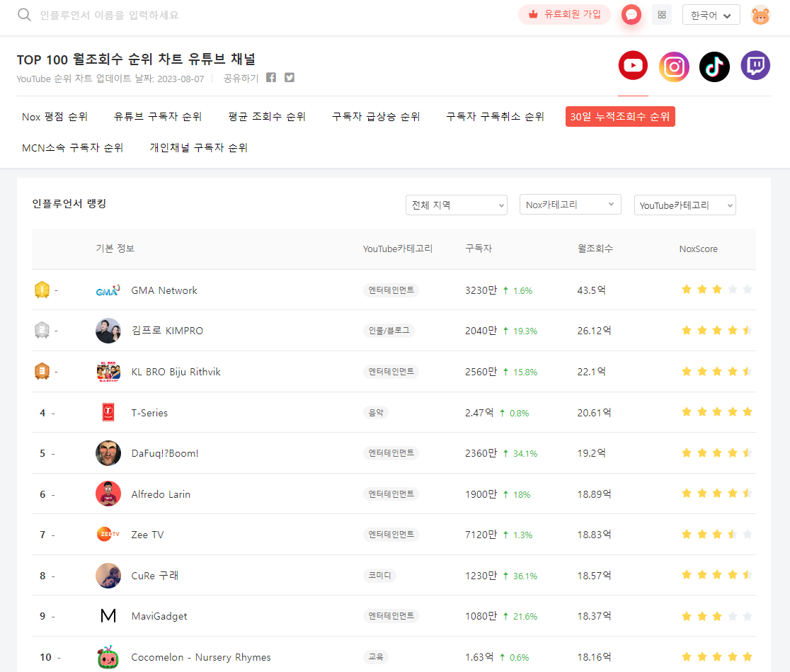The height and width of the screenshot is (672, 790).
Task: Switch to 구독자 구독취소 순위 tab
Action: [495, 117]
